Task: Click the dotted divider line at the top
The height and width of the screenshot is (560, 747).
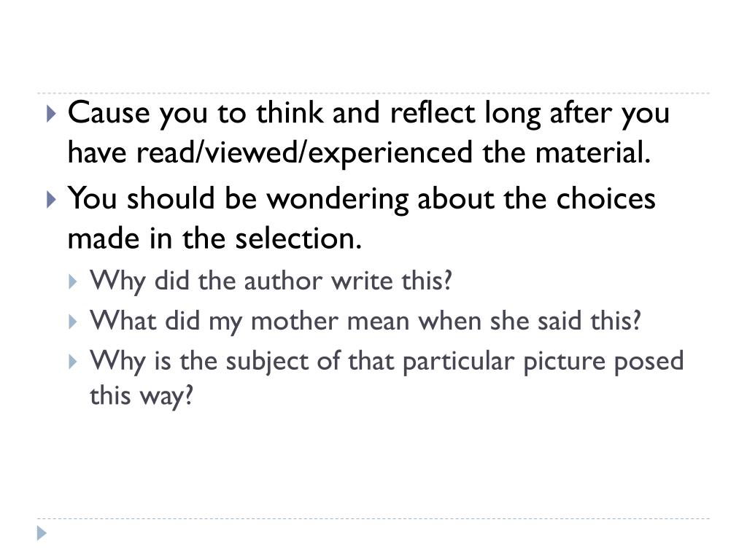Action: click(373, 93)
